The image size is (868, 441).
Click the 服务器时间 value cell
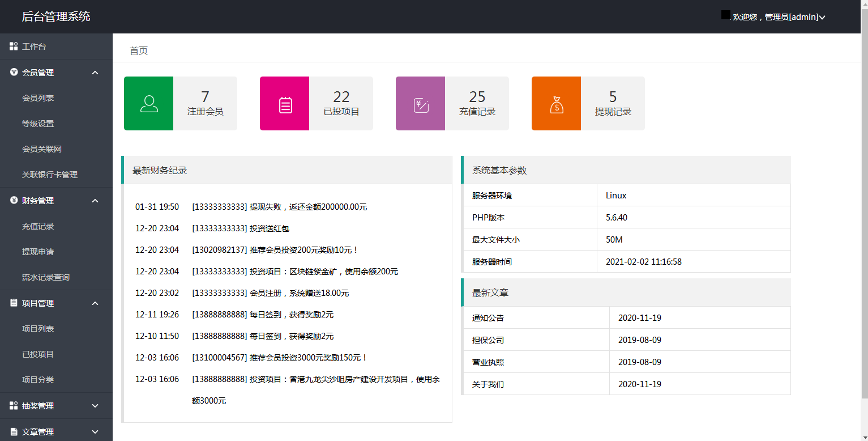(x=645, y=261)
